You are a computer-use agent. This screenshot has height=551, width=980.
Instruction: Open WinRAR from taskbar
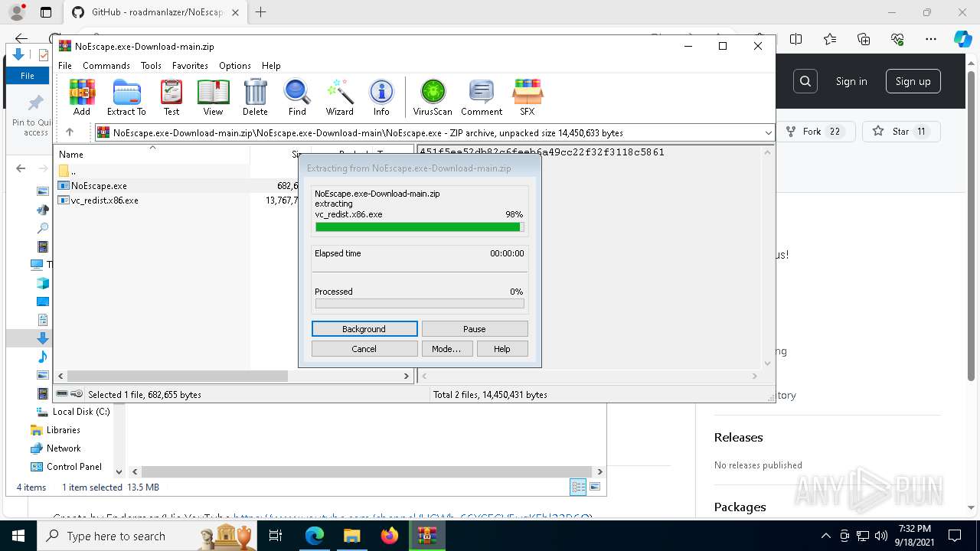tap(427, 536)
